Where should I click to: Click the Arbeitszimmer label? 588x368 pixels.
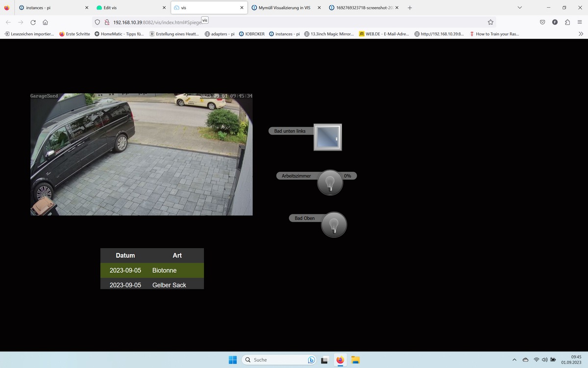pyautogui.click(x=296, y=176)
